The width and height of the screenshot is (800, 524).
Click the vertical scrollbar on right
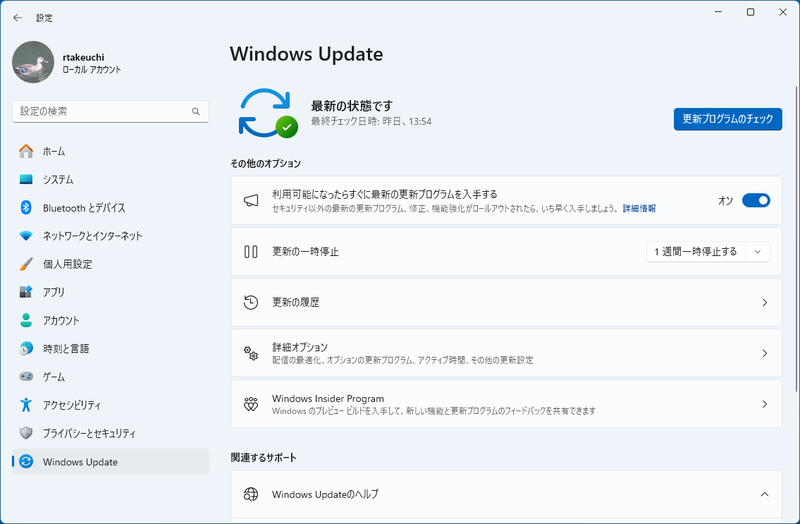pyautogui.click(x=796, y=240)
